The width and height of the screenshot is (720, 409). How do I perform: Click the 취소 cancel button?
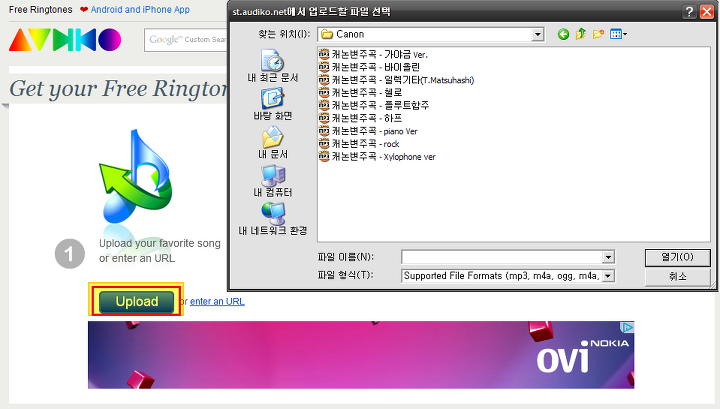[678, 276]
